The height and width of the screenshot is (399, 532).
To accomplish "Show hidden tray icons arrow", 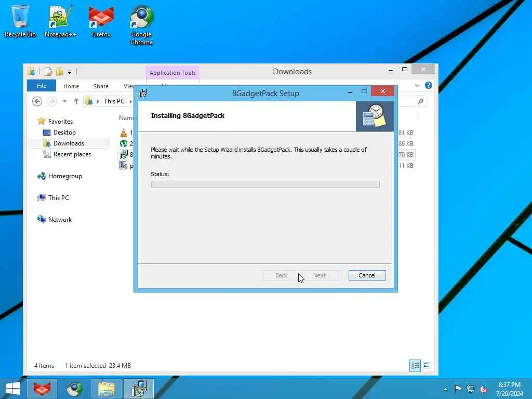I will tap(445, 389).
